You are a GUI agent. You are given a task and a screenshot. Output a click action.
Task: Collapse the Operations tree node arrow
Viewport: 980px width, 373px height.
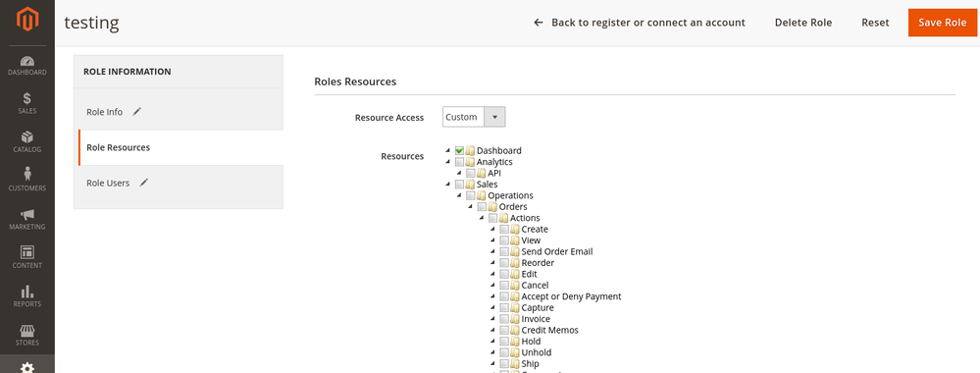(x=459, y=195)
